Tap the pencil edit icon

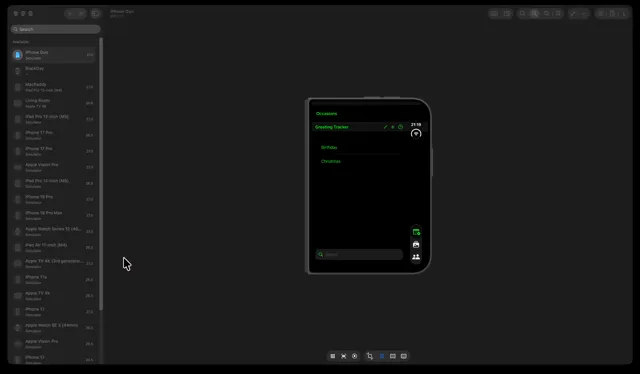click(x=385, y=127)
